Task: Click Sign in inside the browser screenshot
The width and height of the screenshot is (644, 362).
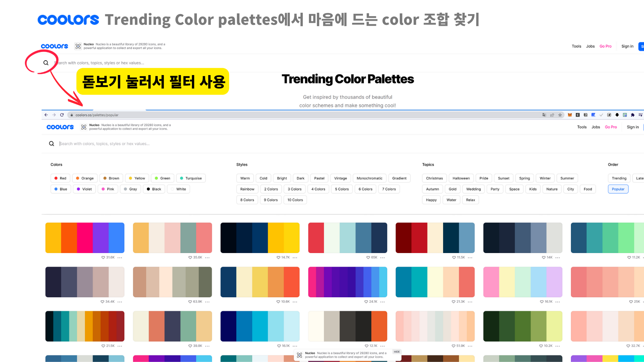Action: coord(633,127)
